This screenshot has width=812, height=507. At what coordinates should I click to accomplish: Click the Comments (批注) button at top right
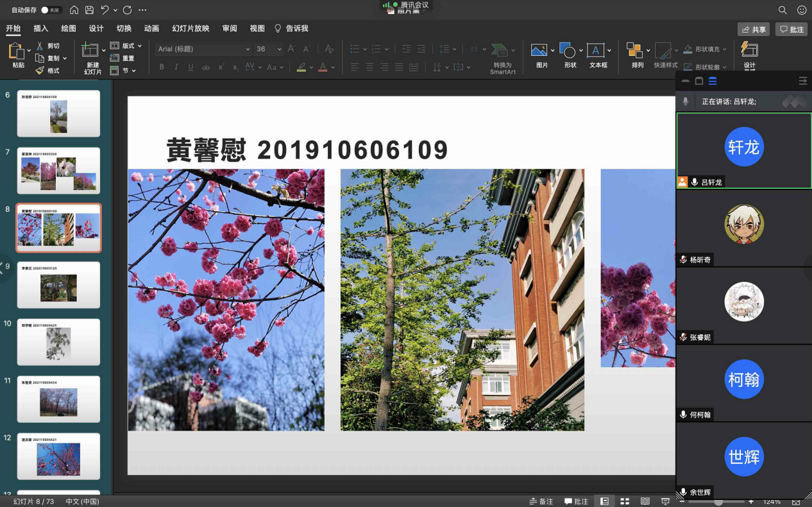(x=791, y=30)
